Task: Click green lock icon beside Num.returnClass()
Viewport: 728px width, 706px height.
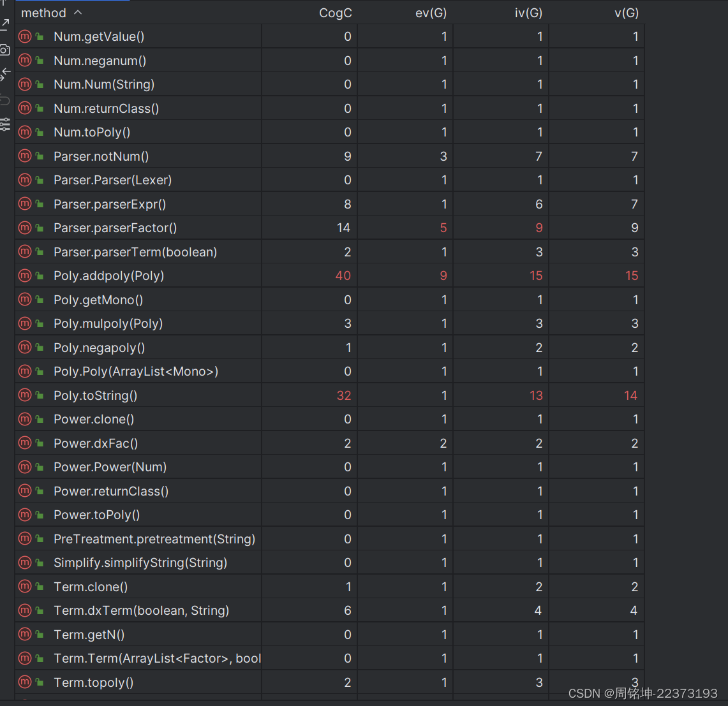Action: (40, 108)
